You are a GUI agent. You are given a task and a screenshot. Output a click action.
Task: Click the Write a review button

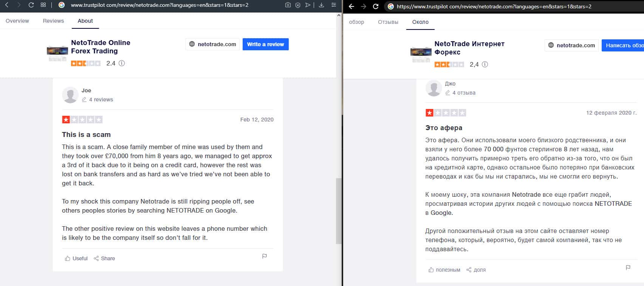pyautogui.click(x=265, y=44)
